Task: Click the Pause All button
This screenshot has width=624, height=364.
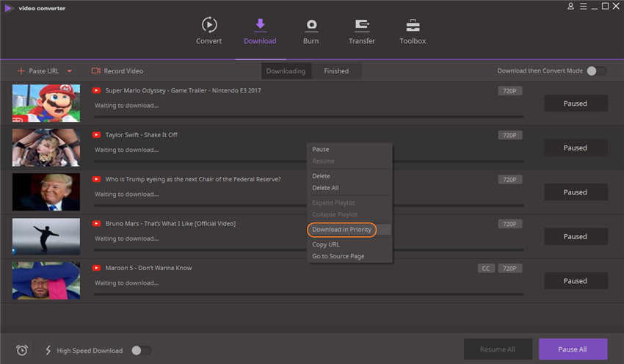Action: coord(573,349)
